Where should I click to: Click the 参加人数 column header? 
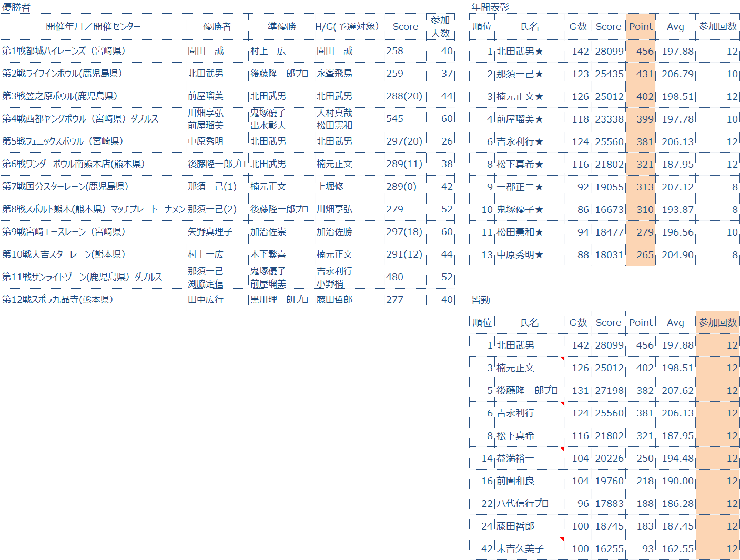[440, 27]
